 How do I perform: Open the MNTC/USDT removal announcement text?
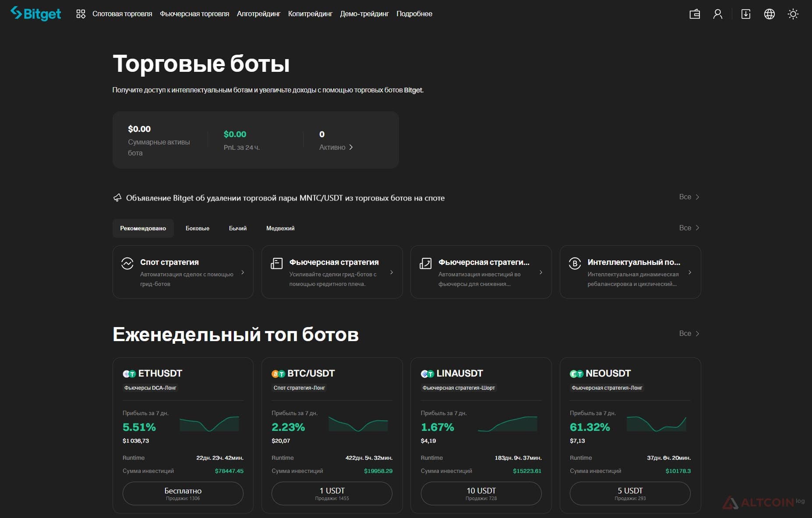[285, 198]
